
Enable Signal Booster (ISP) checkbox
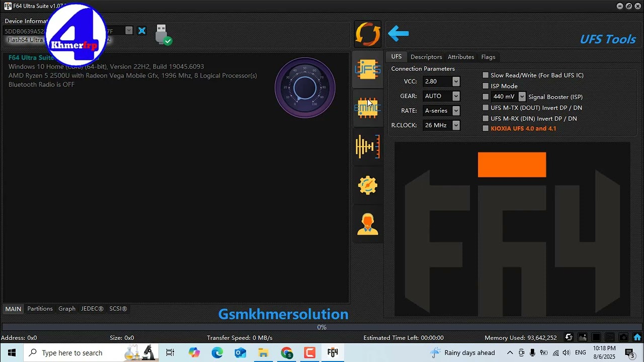(486, 97)
